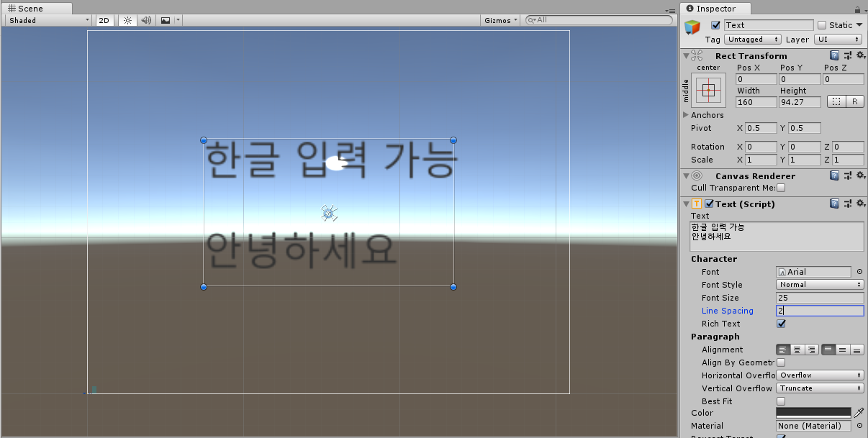Viewport: 868px width, 438px height.
Task: Expand the Anchors foldout
Action: tap(685, 115)
